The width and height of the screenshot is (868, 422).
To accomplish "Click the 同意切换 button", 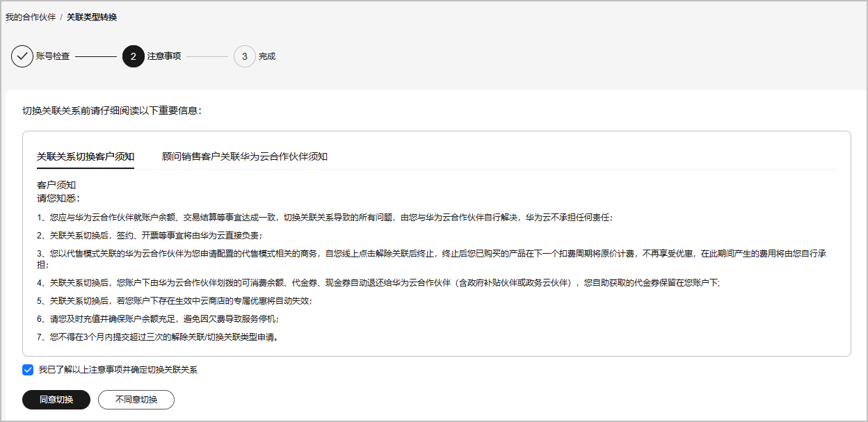I will pyautogui.click(x=56, y=400).
